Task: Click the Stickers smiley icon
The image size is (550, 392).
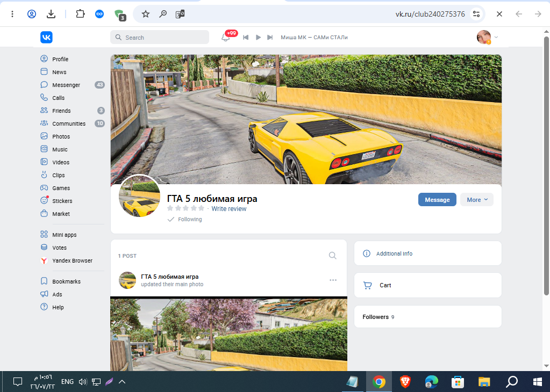Action: coord(44,200)
